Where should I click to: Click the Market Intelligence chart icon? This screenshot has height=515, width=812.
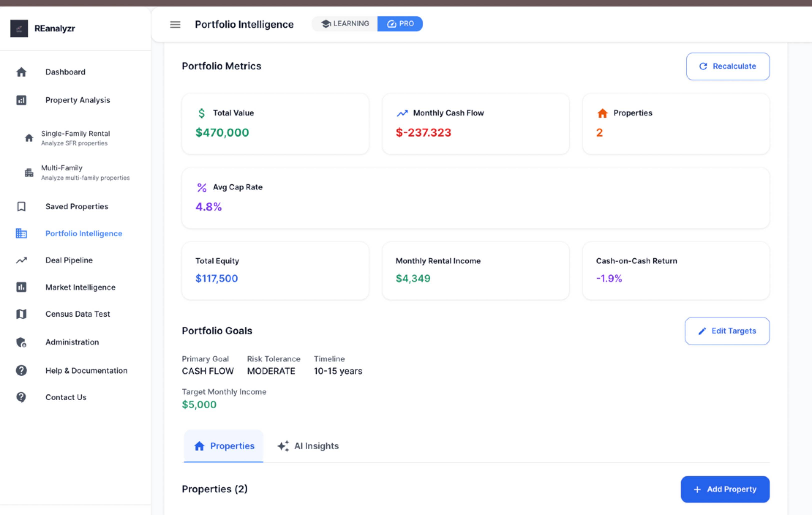point(21,287)
